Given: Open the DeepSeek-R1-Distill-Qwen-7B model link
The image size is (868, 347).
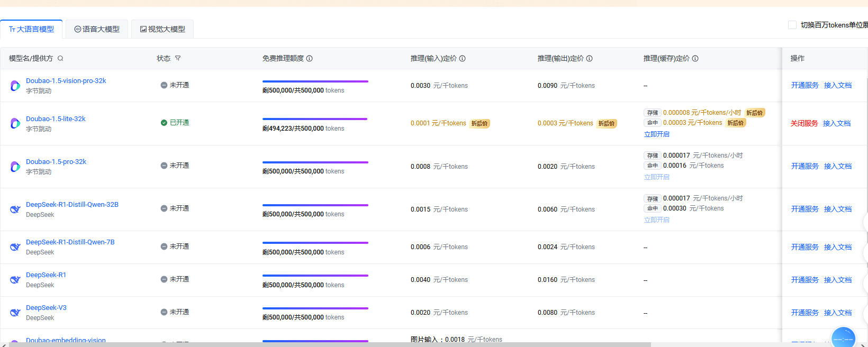Looking at the screenshot, I should click(x=70, y=242).
